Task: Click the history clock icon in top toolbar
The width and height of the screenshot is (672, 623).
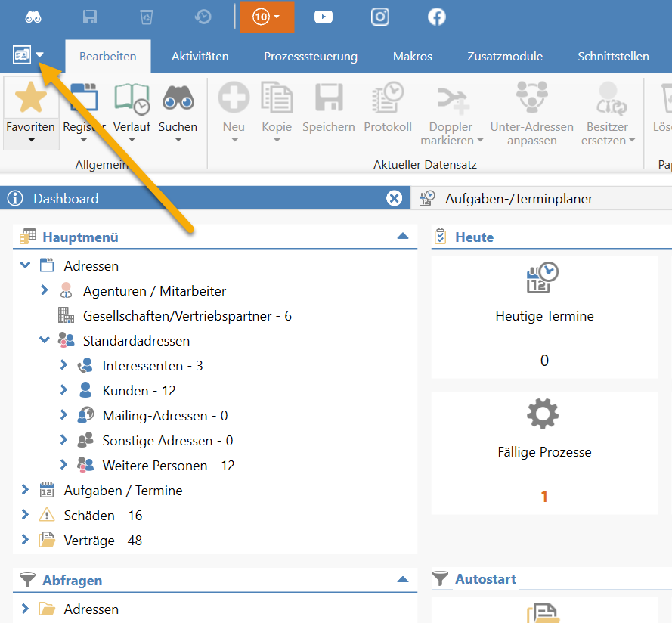Action: (203, 17)
